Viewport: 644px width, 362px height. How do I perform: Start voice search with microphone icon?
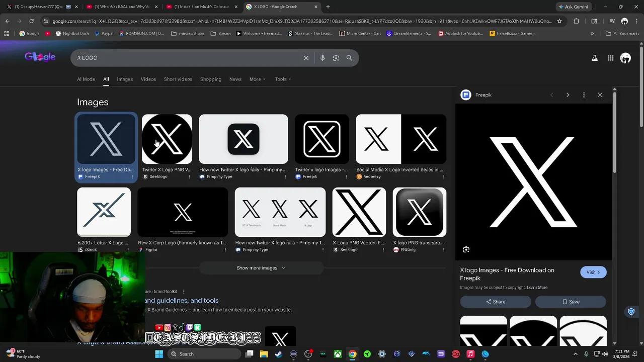click(323, 58)
